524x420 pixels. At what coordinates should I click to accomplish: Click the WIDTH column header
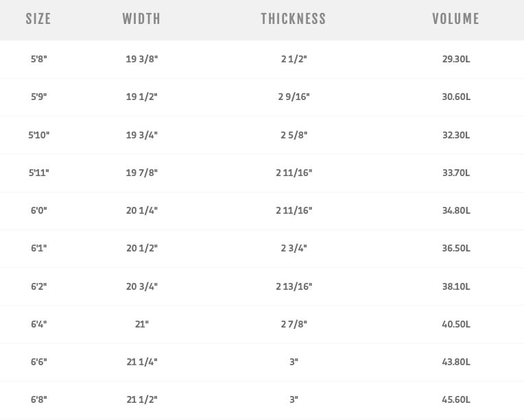pyautogui.click(x=141, y=19)
